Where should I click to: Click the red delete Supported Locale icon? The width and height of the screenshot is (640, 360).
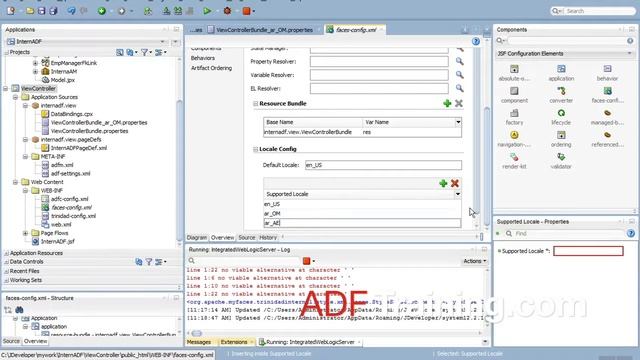455,184
